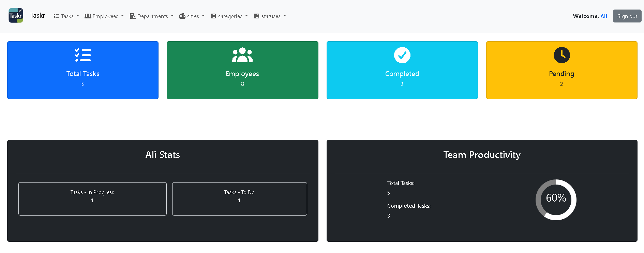Viewport: 644px width, 253px height.
Task: Click the server icon beside statuses menu
Action: click(257, 16)
